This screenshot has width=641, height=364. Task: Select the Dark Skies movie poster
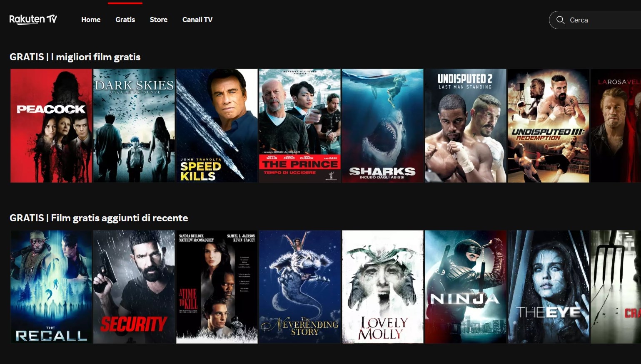pos(134,126)
